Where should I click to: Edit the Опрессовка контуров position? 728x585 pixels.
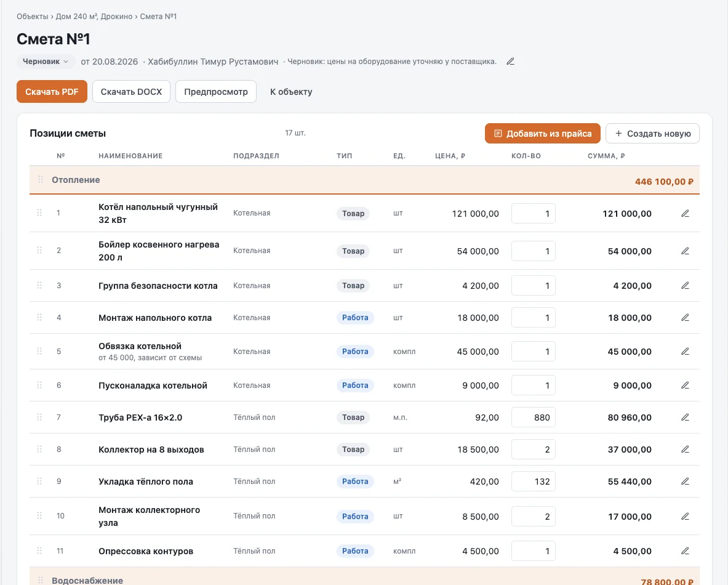[x=685, y=551]
